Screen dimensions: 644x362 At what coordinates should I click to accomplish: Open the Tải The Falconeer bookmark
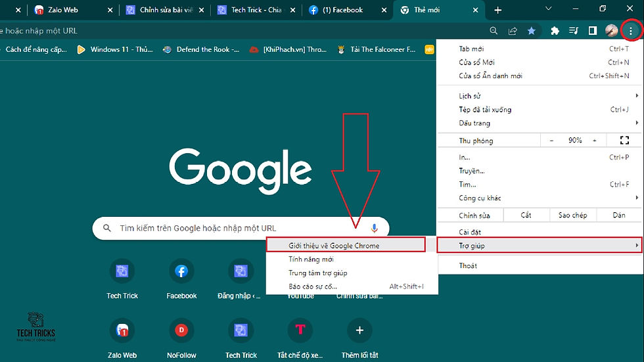point(377,50)
